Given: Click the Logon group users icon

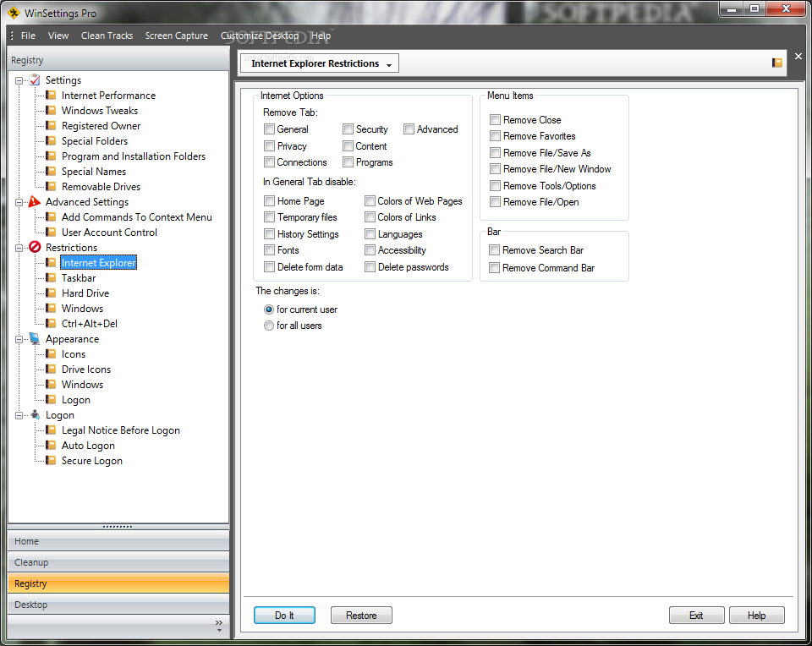Looking at the screenshot, I should (35, 414).
